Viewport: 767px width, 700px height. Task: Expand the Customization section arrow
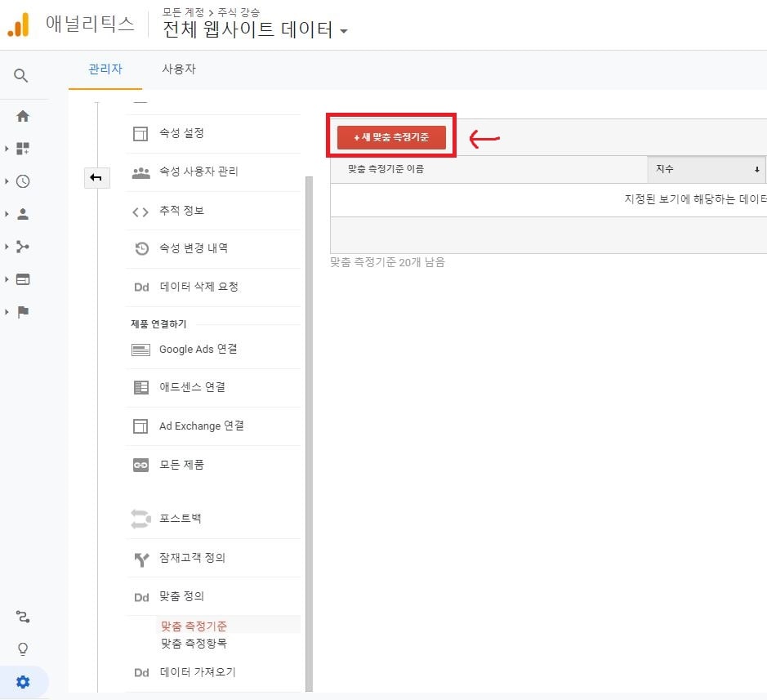[x=7, y=148]
